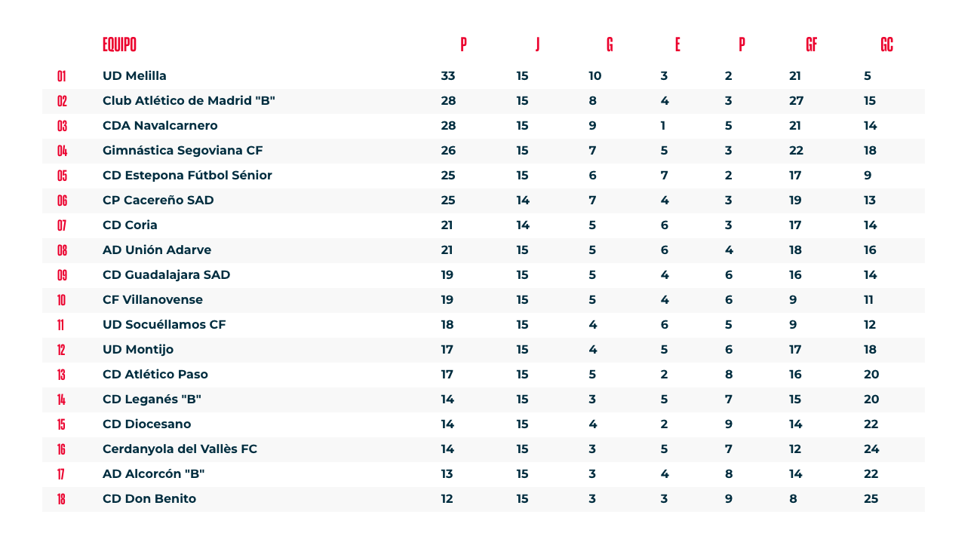Open AD Unión Adarve team
Image resolution: width=980 pixels, height=536 pixels.
pyautogui.click(x=157, y=250)
